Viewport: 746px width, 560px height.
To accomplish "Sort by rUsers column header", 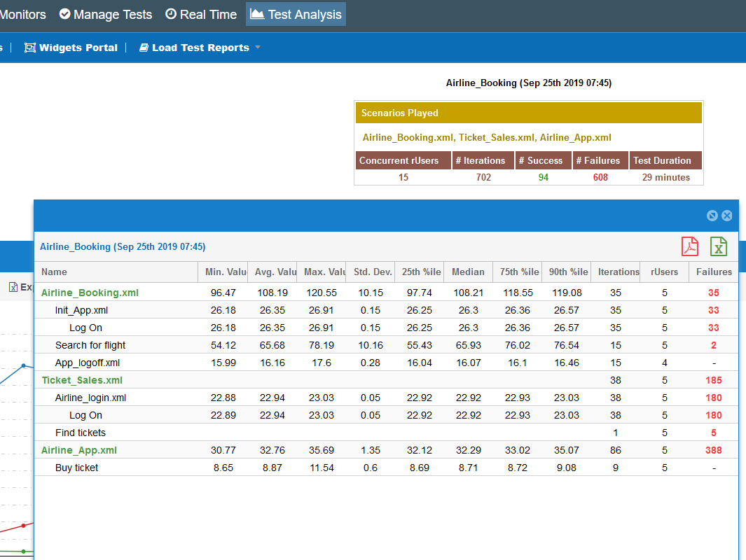I will [665, 272].
